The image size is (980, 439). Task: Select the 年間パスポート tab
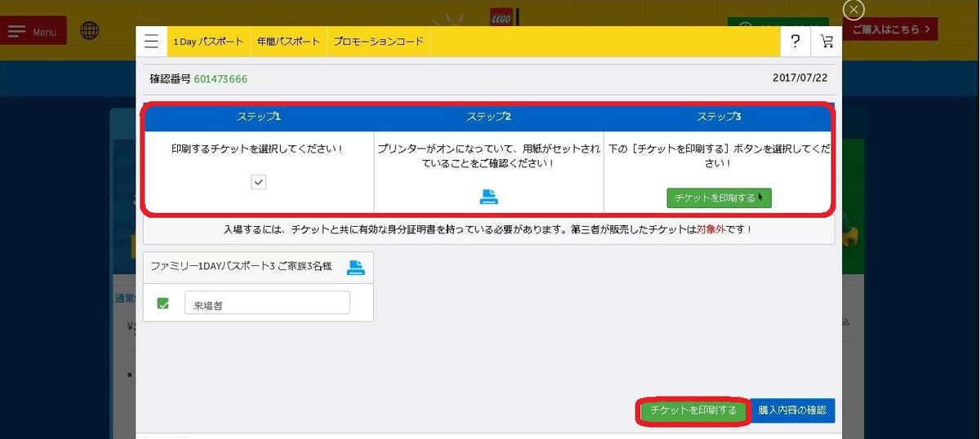click(x=287, y=41)
